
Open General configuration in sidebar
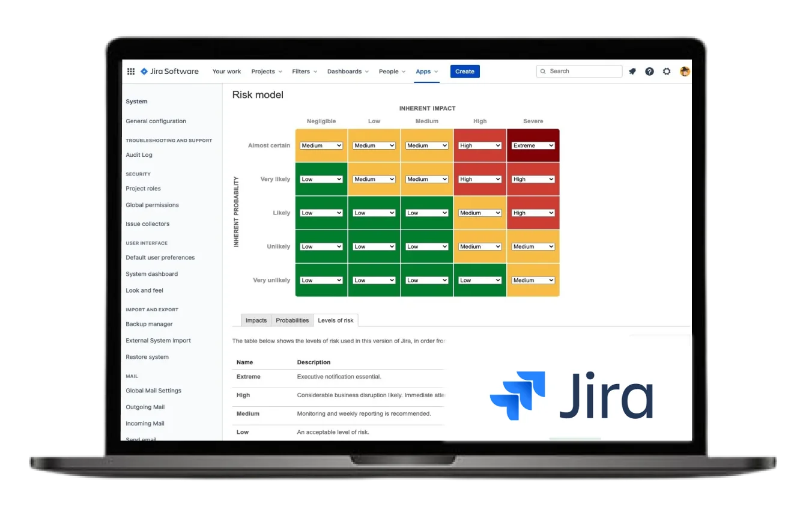pos(156,121)
